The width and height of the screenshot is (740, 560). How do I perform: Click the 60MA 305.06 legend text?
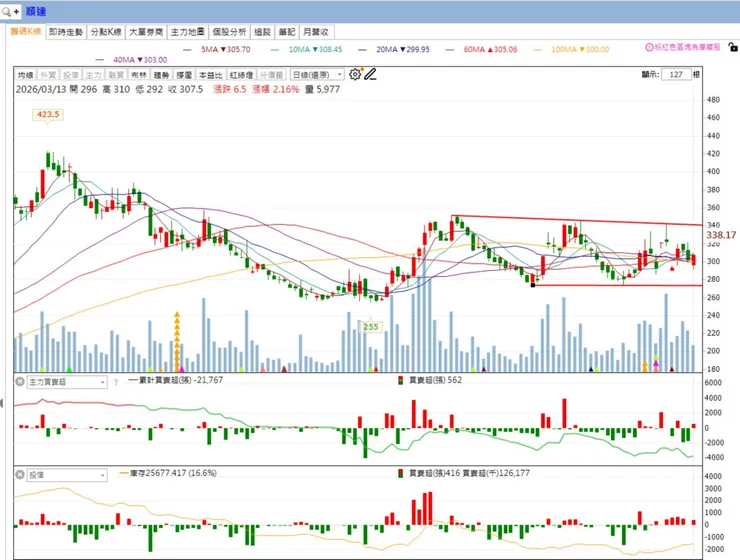(x=490, y=50)
